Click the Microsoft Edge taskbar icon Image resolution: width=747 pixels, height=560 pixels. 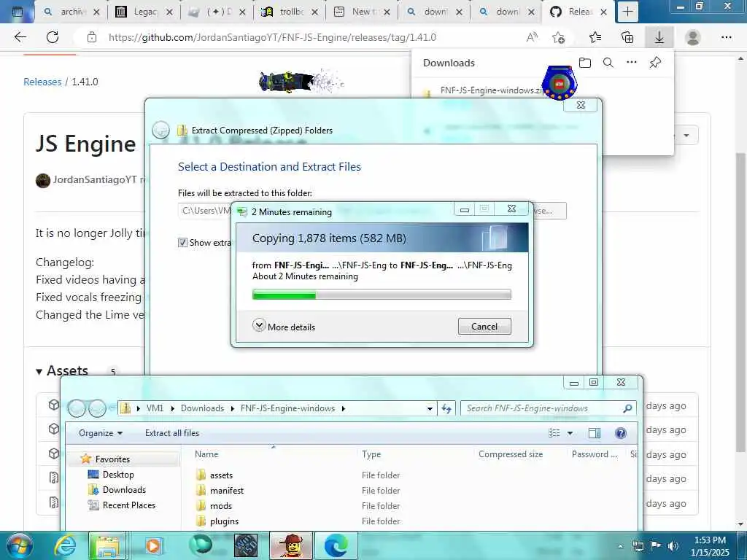[x=336, y=545]
